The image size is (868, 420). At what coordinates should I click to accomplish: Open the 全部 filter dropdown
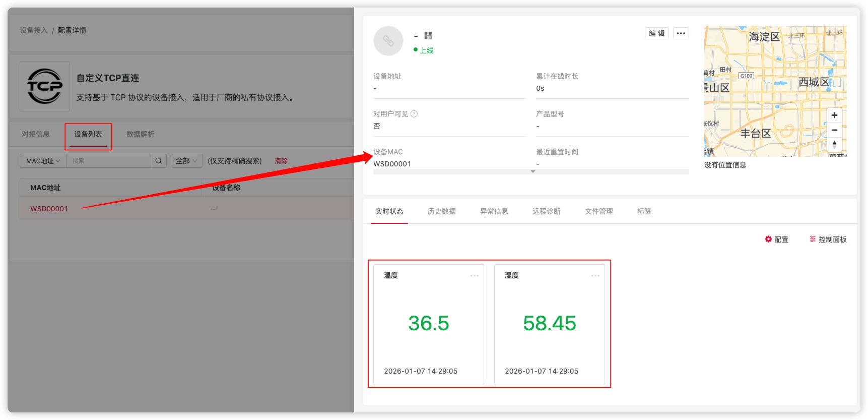pos(187,161)
